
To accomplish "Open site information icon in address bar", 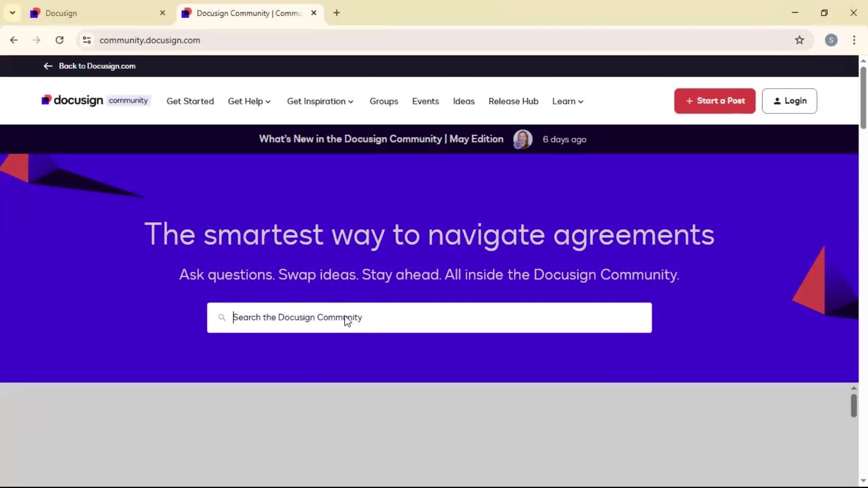I will pos(87,40).
